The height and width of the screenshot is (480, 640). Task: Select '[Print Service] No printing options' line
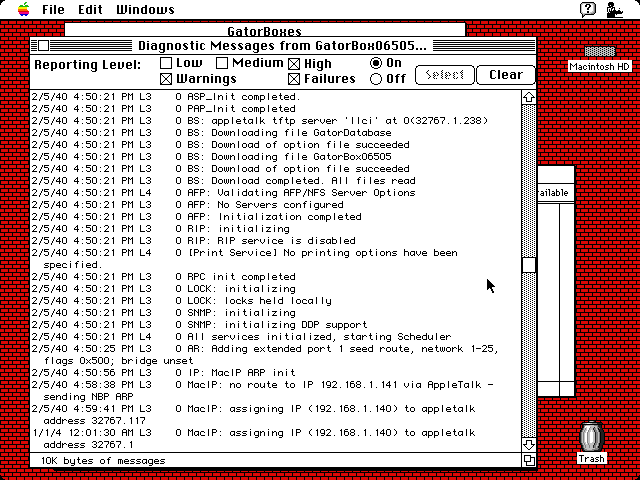coord(276,259)
